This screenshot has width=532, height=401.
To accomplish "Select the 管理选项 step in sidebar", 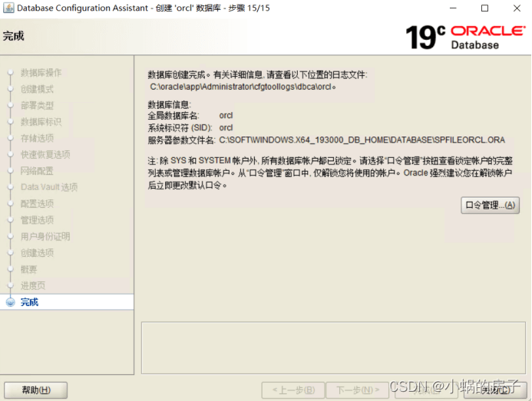I will (x=37, y=220).
